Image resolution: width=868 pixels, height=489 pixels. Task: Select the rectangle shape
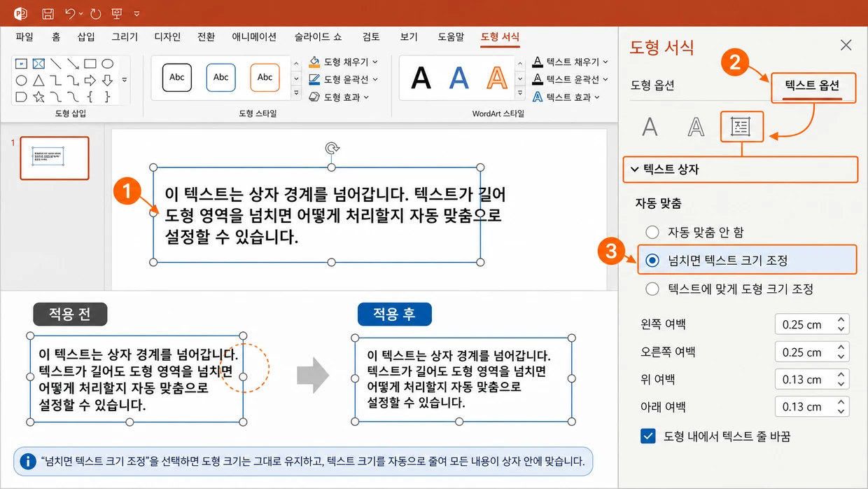point(90,63)
